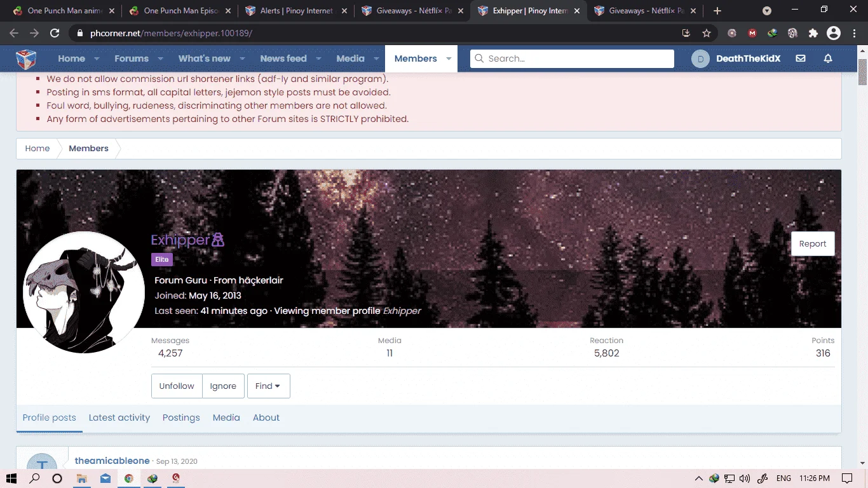Image resolution: width=868 pixels, height=488 pixels.
Task: Click the Ignore button
Action: [223, 386]
